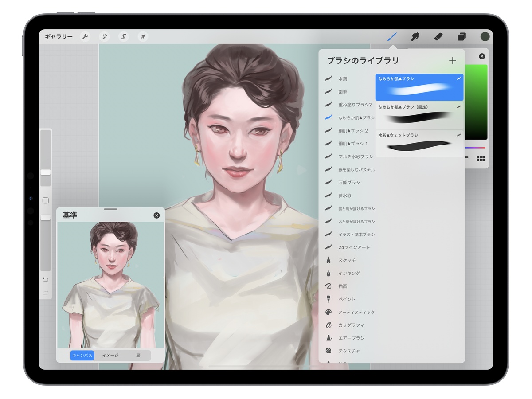Choose the 水彩▲ウェットブラシ brush preview
The width and height of the screenshot is (532, 399).
(x=419, y=144)
